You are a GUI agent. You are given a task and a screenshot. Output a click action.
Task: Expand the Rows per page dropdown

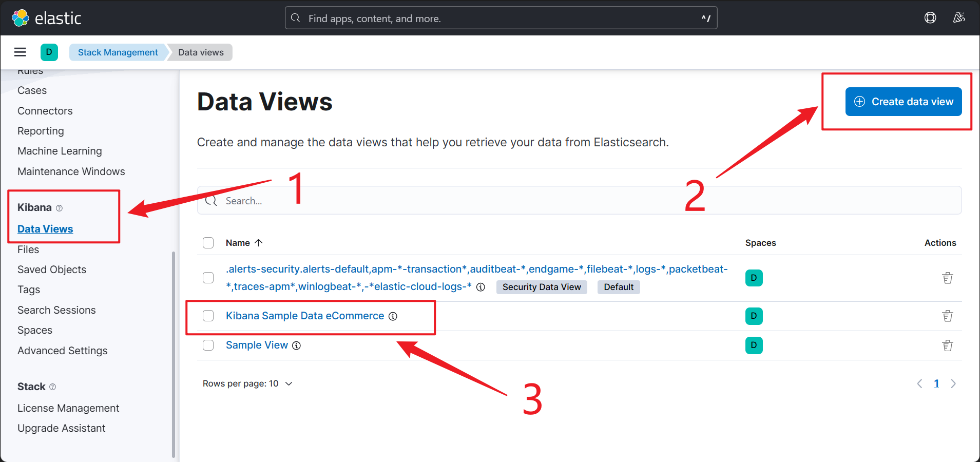coord(247,383)
